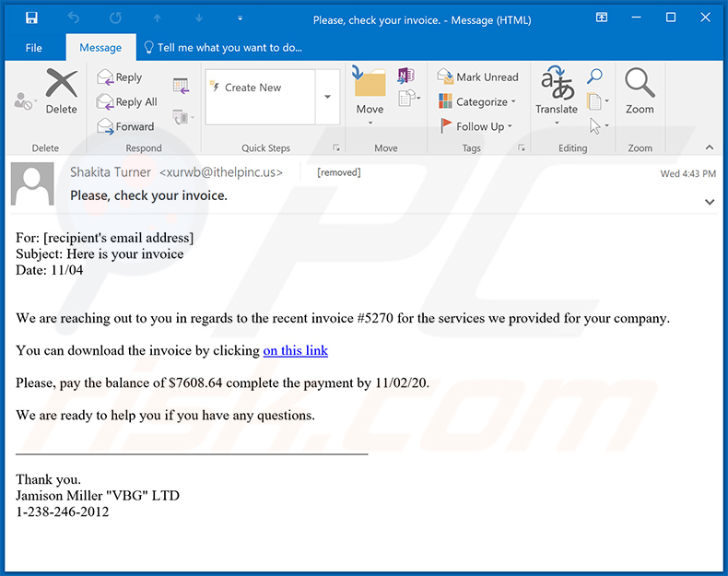Click the phone number 1-238-246-2012
Screen dimensions: 728x576
63,511
